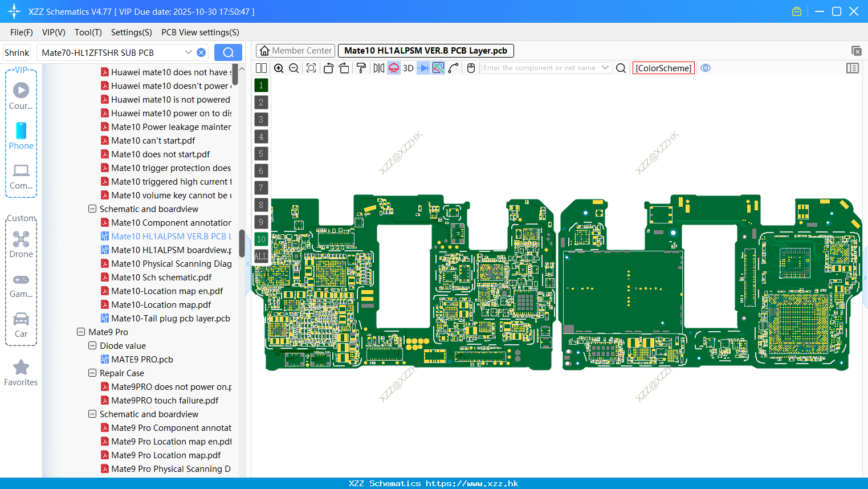Viewport: 868px width, 489px height.
Task: Click the window tiling icon beside the tabs
Action: click(856, 51)
